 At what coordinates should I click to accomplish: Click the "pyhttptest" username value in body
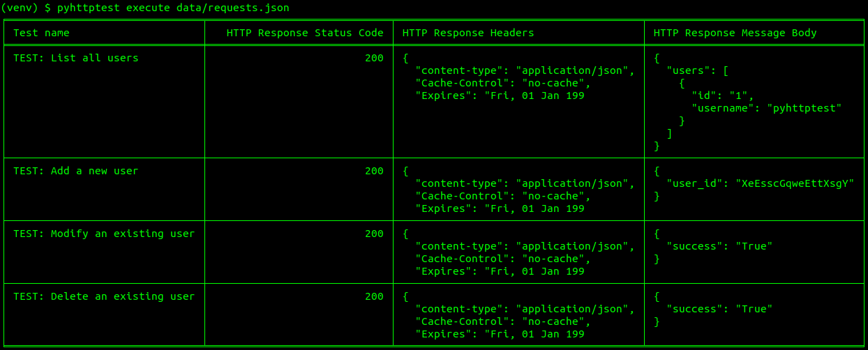[805, 108]
